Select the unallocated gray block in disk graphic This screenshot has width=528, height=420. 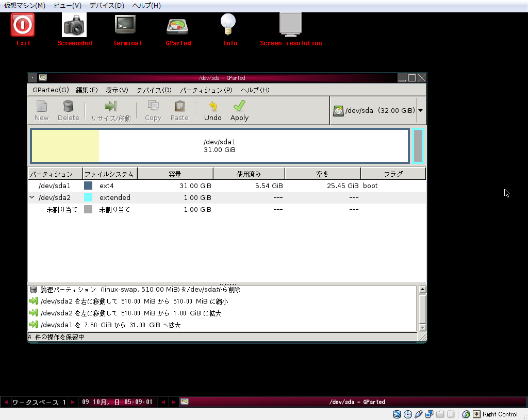[x=418, y=146]
